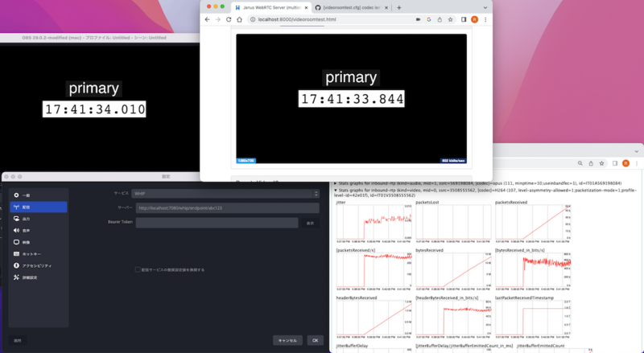Close the videoroomtest.cfg GitHub tab
Screen dimensions: 644x353
pyautogui.click(x=387, y=8)
